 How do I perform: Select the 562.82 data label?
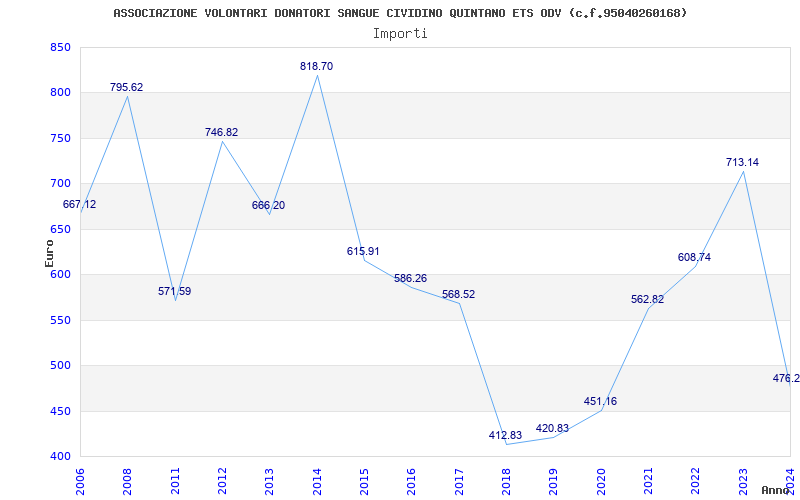(x=647, y=299)
